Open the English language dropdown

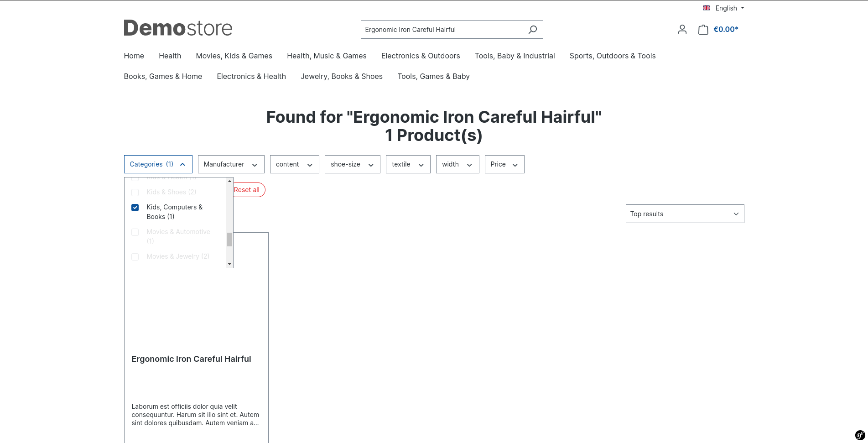tap(724, 8)
